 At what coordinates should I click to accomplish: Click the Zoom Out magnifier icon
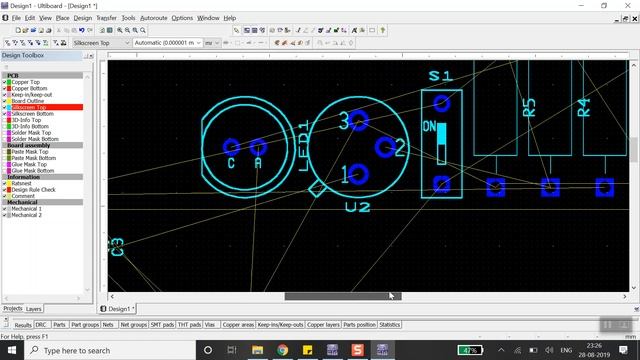coord(127,30)
